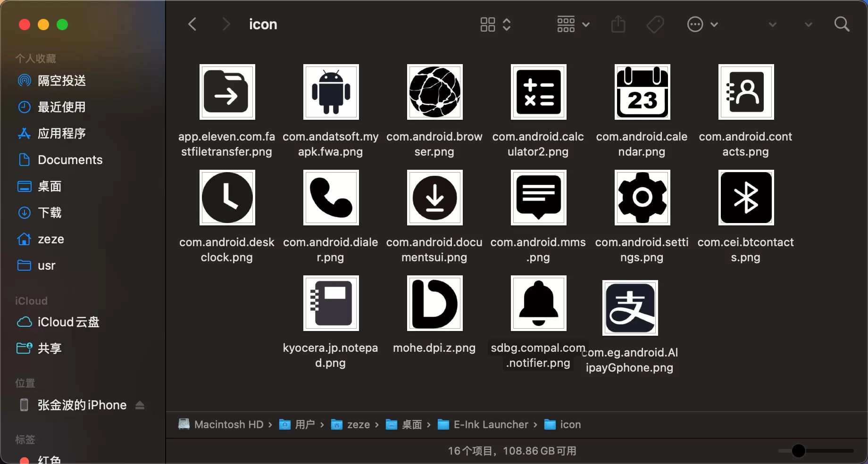Open Shared (共享) in sidebar
Image resolution: width=868 pixels, height=464 pixels.
[40, 348]
